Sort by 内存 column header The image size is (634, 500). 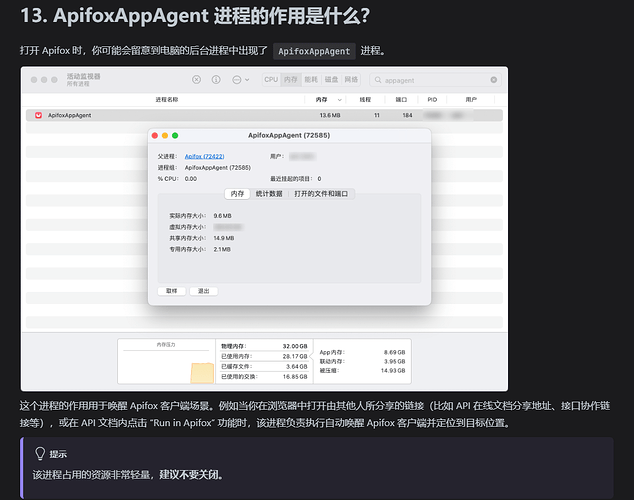pyautogui.click(x=321, y=99)
